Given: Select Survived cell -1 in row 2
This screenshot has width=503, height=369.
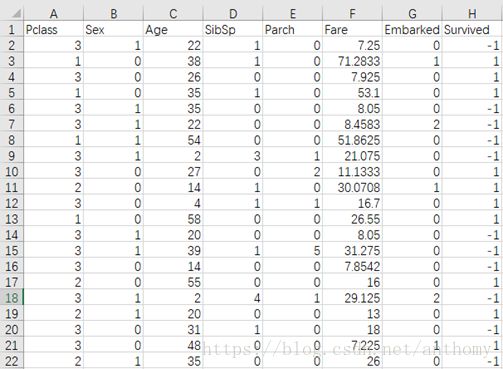Looking at the screenshot, I should (x=472, y=45).
